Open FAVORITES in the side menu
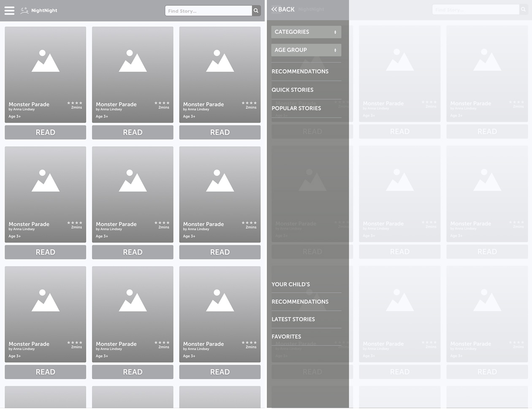This screenshot has height=409, width=532. (x=287, y=337)
